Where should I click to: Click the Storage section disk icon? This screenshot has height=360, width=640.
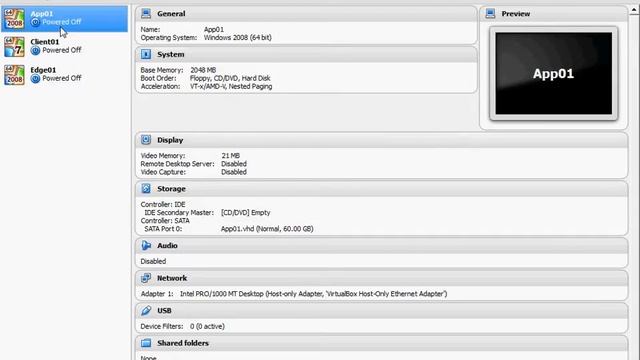tap(146, 189)
